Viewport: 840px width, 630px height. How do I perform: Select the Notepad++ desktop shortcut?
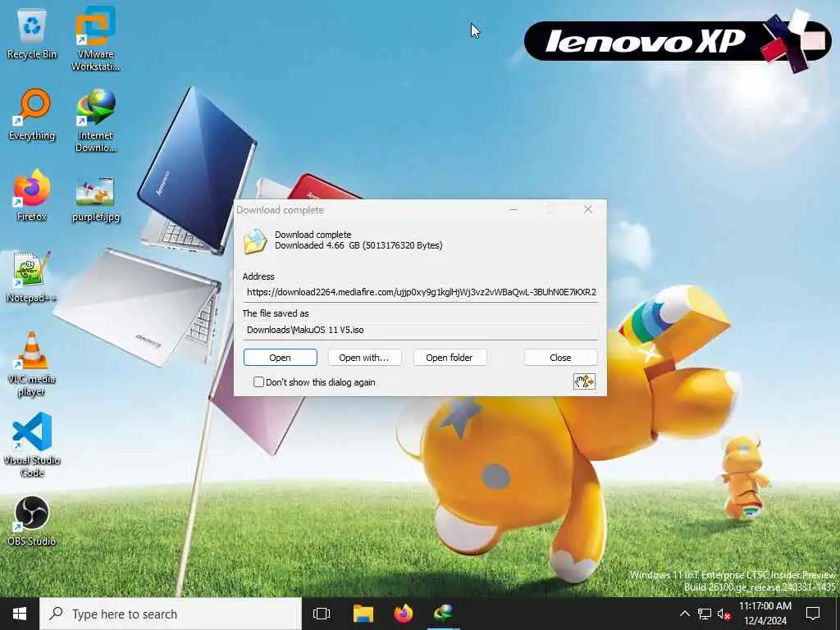tap(32, 277)
